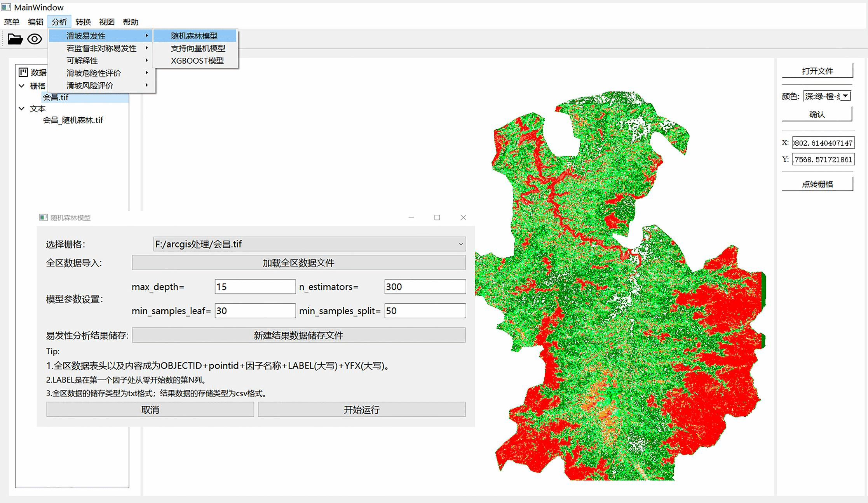868x503 pixels.
Task: Close the 随机森林模型 dialog
Action: click(x=463, y=218)
